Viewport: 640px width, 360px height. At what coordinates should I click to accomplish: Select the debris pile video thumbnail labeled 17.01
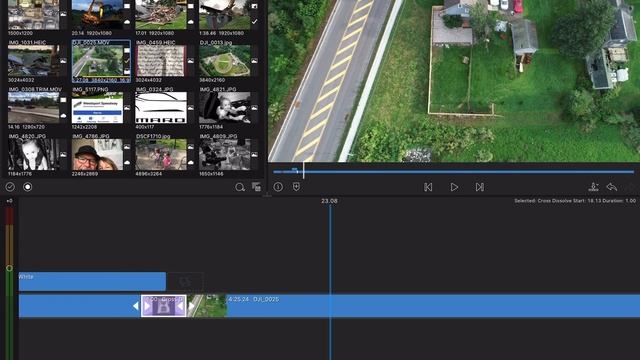coord(161,15)
